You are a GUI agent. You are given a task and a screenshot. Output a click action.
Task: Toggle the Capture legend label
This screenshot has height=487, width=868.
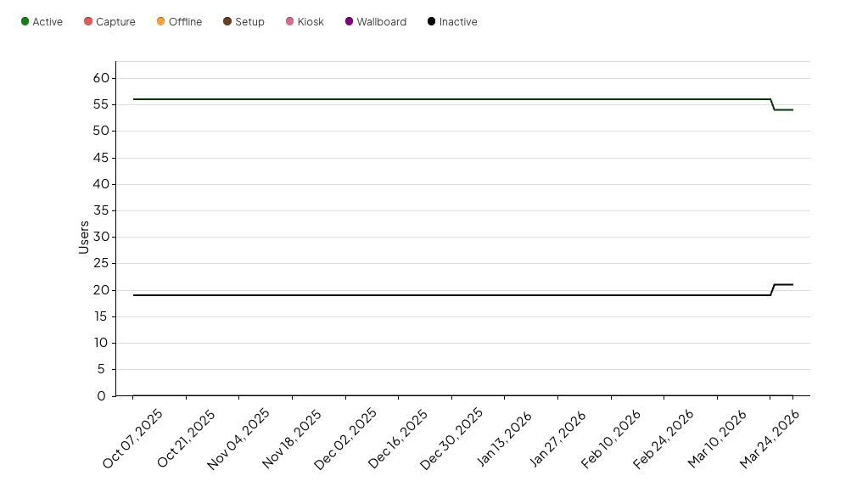[x=115, y=22]
